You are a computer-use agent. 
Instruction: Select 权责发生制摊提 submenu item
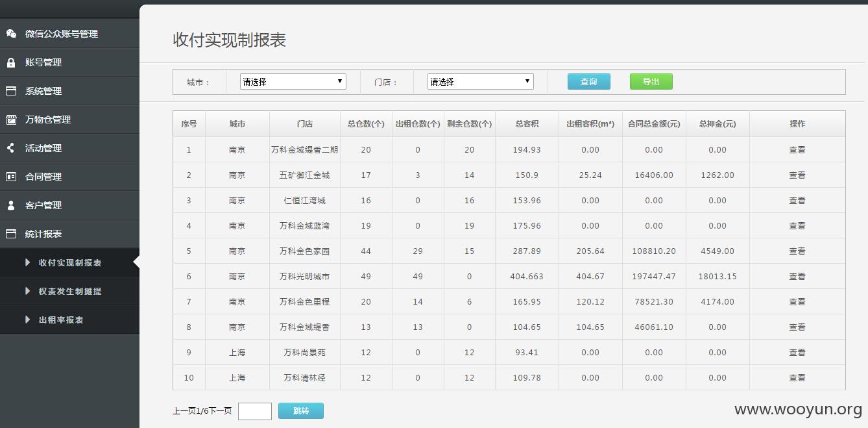click(x=69, y=291)
